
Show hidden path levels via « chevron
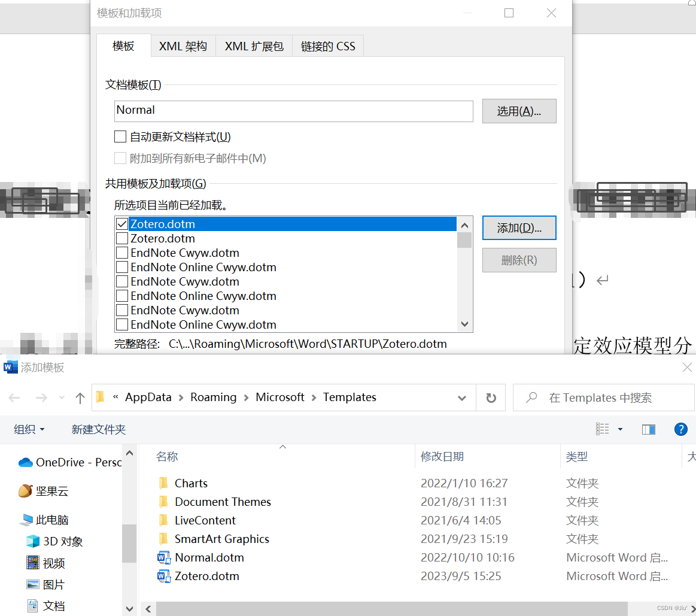(116, 397)
